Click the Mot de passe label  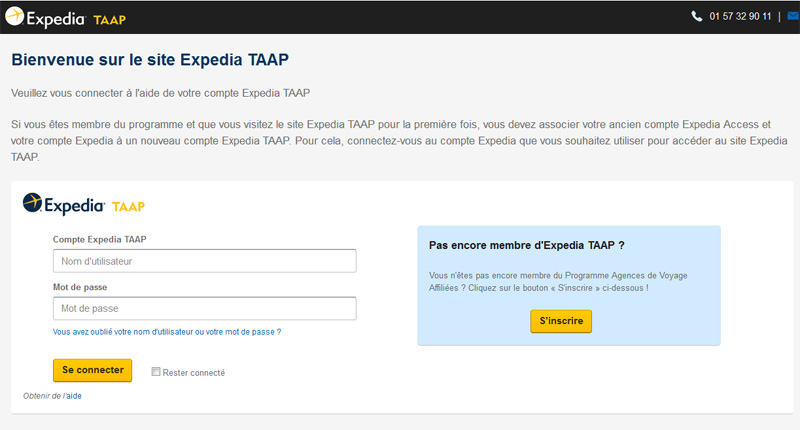pos(80,287)
